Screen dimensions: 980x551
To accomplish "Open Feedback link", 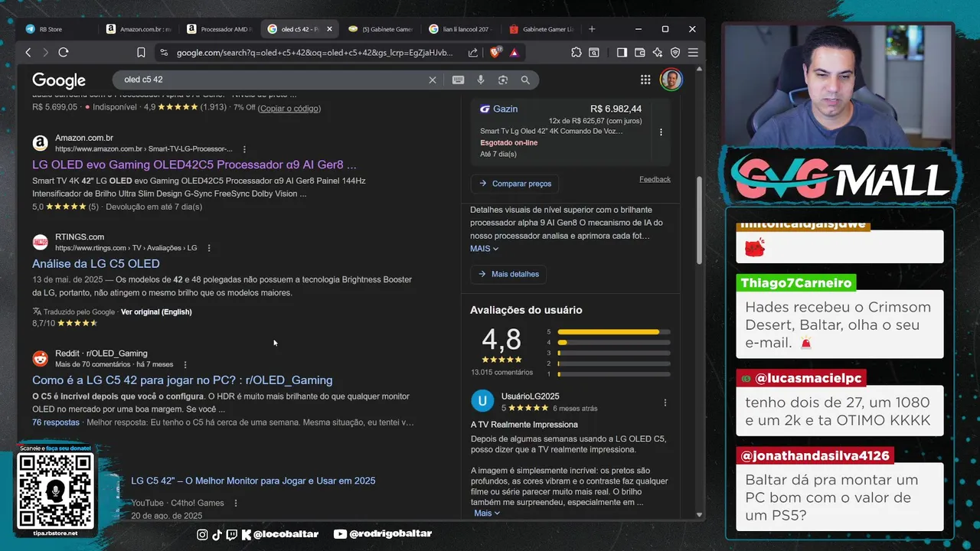I will click(655, 179).
